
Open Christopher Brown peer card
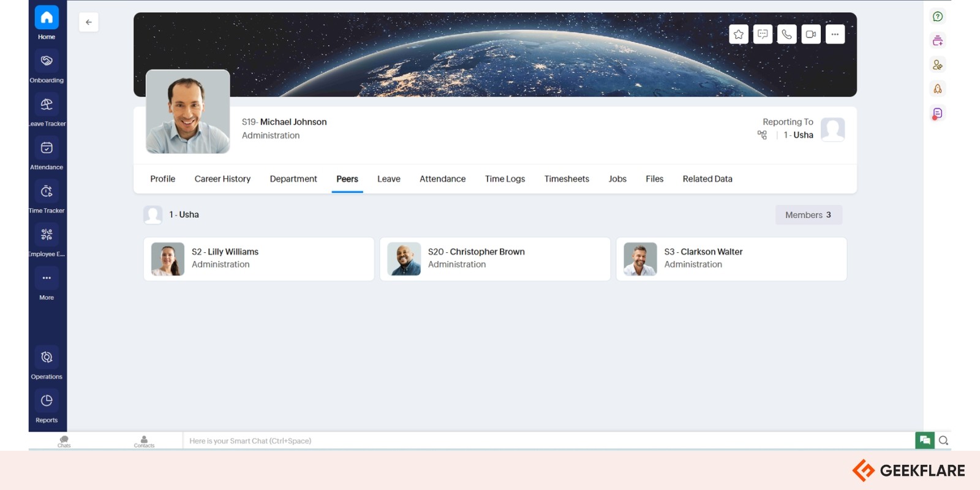pyautogui.click(x=495, y=259)
